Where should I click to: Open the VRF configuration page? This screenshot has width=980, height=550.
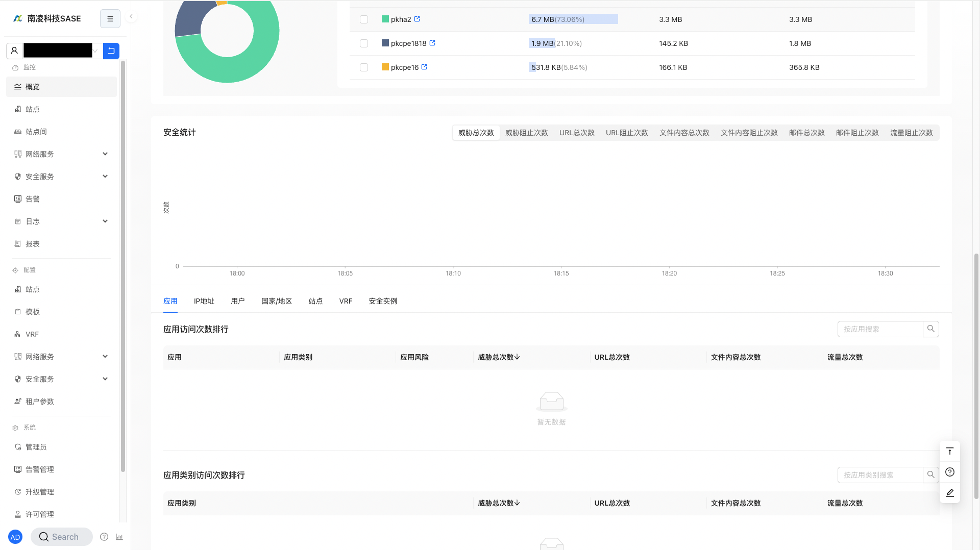tap(61, 334)
